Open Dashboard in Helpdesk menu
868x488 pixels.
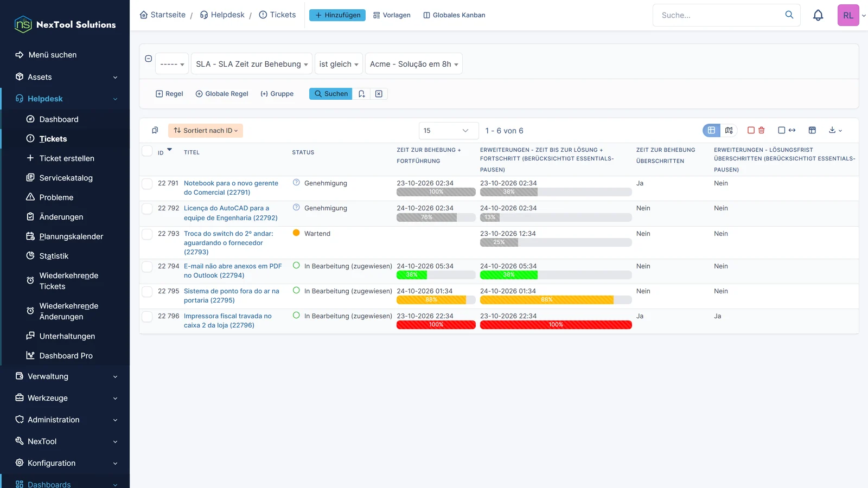click(59, 119)
